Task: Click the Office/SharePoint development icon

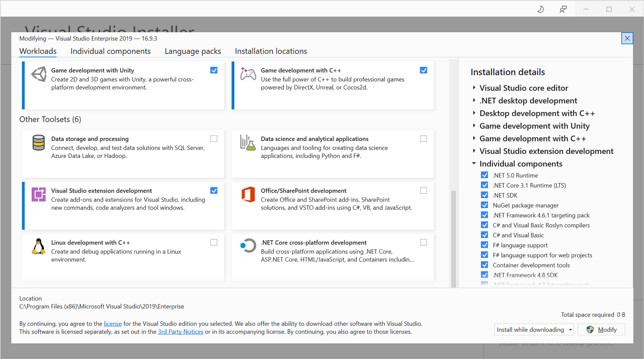Action: pyautogui.click(x=248, y=195)
